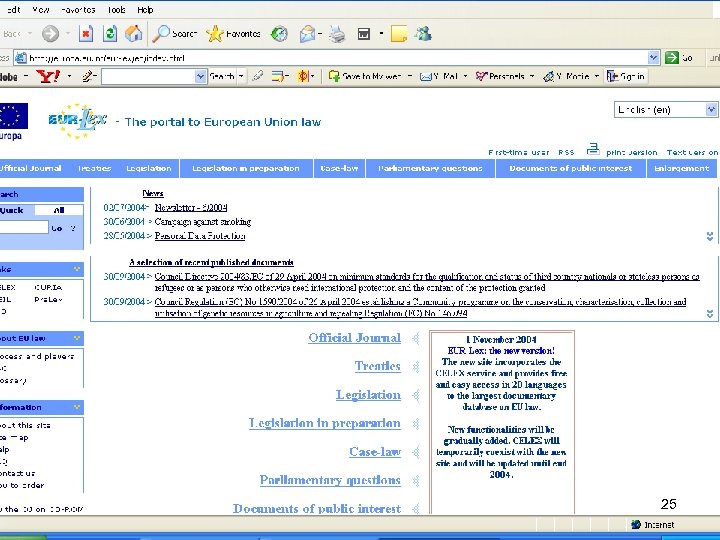Open the Council Directive 2004/83/EC link
The image size is (720, 540).
[x=427, y=282]
